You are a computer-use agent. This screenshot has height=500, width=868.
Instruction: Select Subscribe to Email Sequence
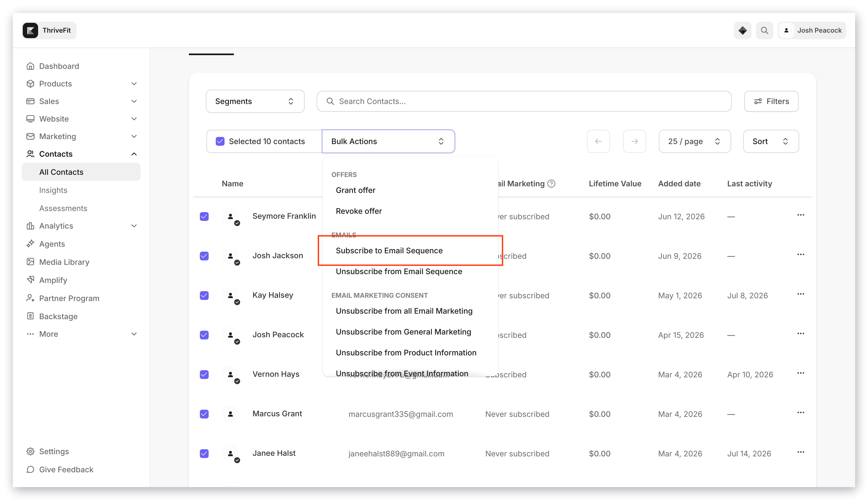pyautogui.click(x=389, y=250)
